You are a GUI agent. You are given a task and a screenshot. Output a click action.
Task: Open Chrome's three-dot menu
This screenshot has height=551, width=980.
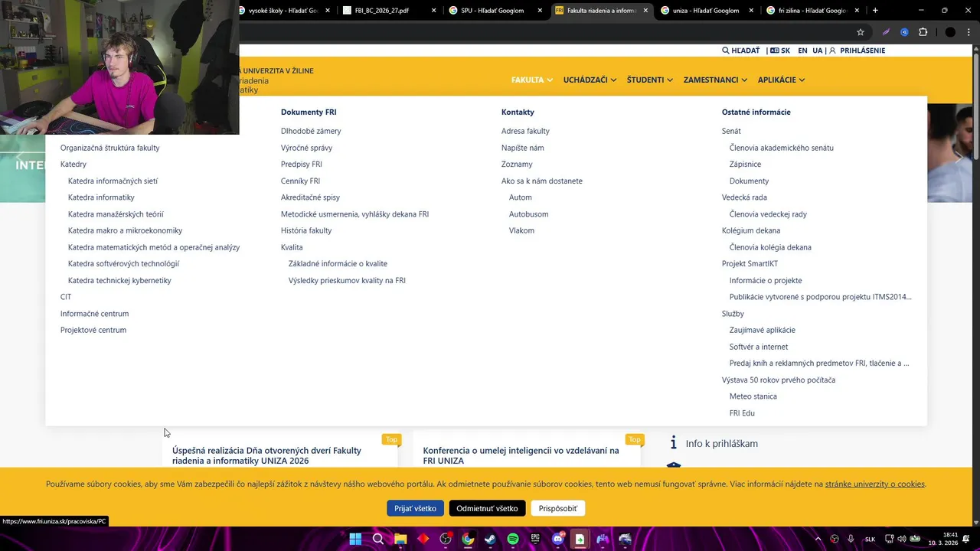pos(969,32)
